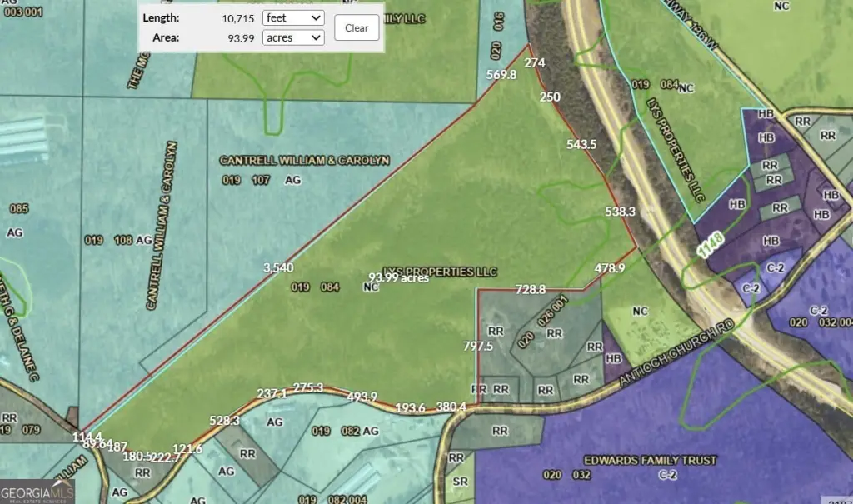Select parcel 019 108 AG label
The width and height of the screenshot is (853, 504).
[x=118, y=241]
